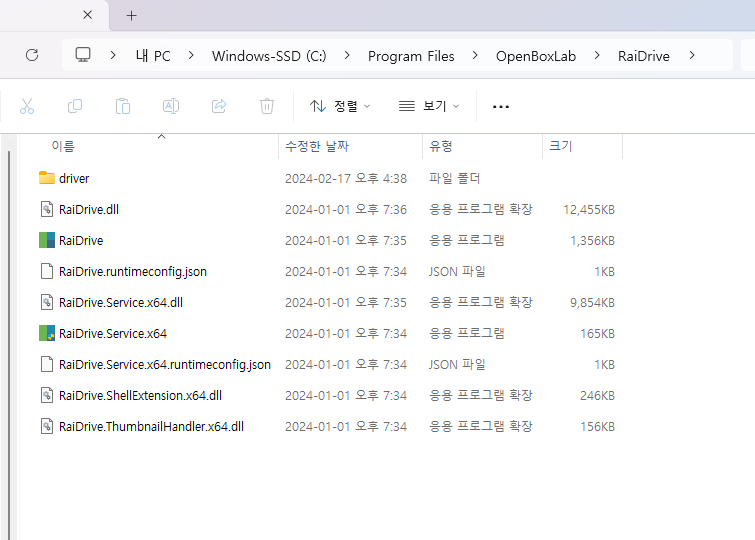Select the RaiDrive.Service.x64.dll file icon
Screen dimensions: 755x540
point(47,302)
